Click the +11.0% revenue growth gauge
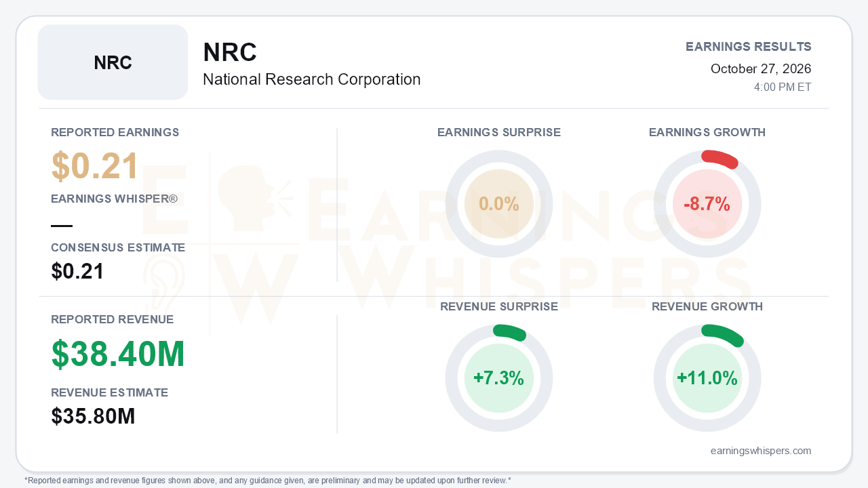The width and height of the screenshot is (868, 488). point(707,378)
